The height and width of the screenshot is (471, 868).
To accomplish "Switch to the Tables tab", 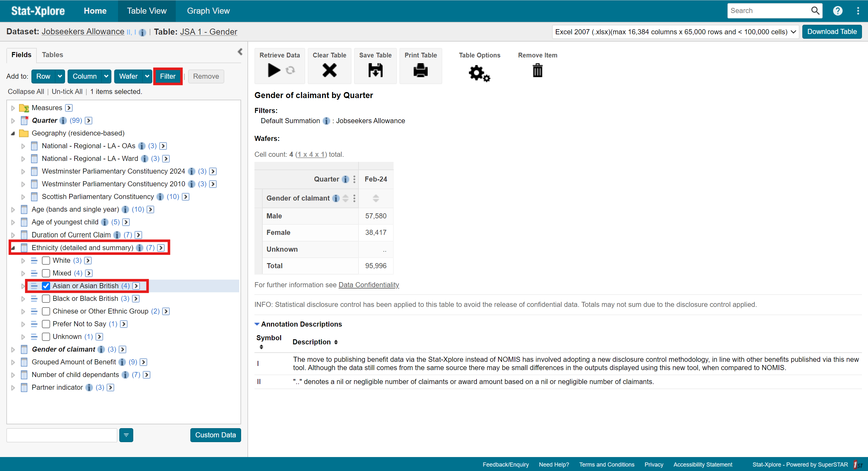I will coord(52,55).
